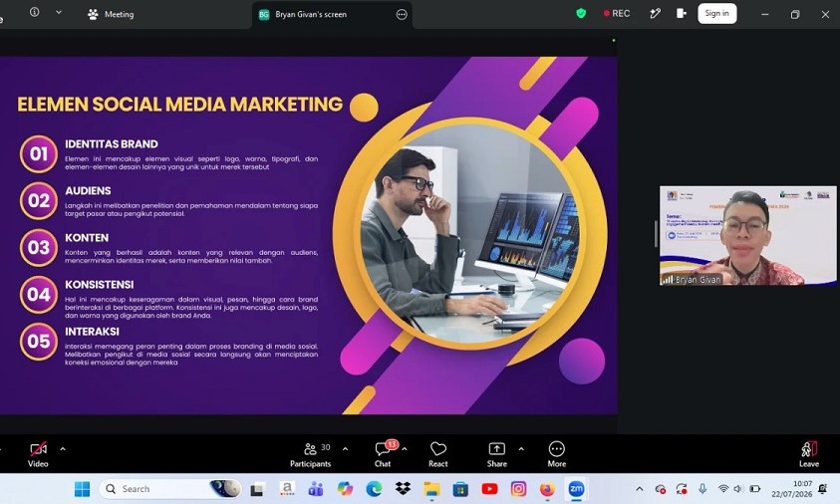The image size is (840, 504).
Task: Click the Zoom taskbar icon
Action: point(576,489)
